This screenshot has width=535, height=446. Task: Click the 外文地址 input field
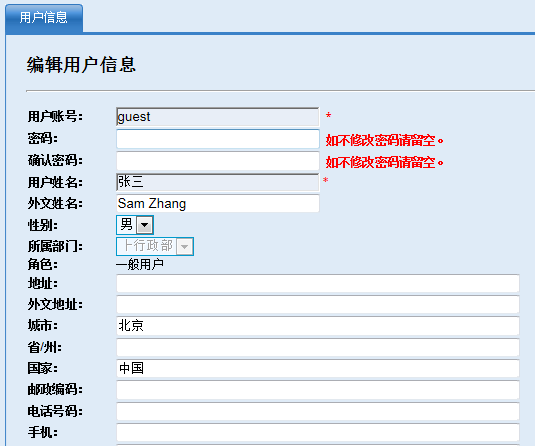(x=318, y=305)
